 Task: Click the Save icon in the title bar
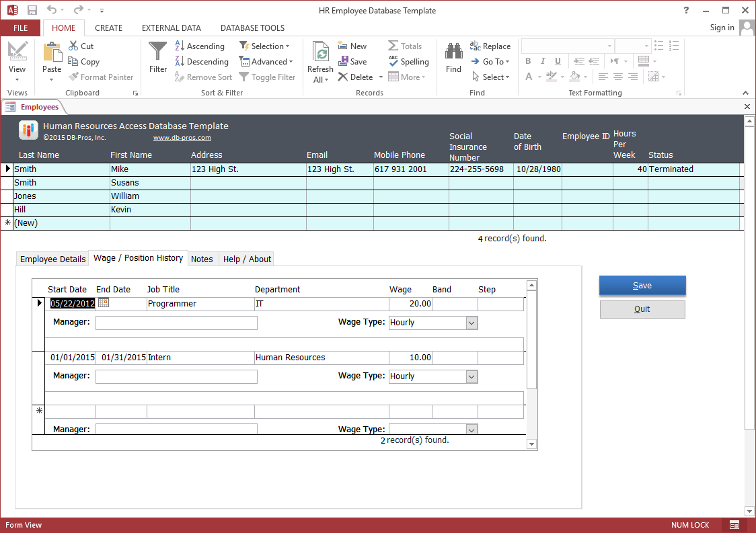32,10
